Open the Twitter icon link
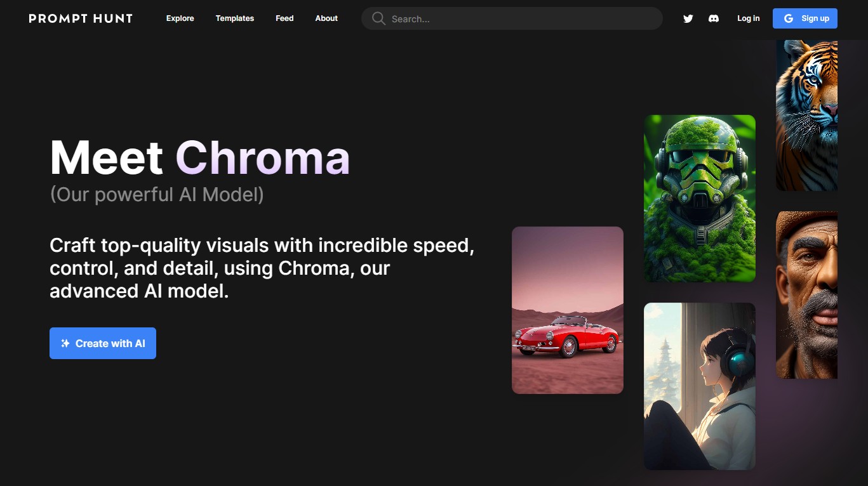 coord(688,18)
